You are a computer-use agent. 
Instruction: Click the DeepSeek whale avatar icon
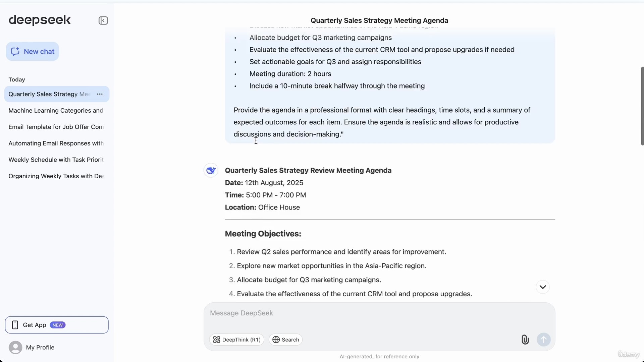(x=211, y=170)
